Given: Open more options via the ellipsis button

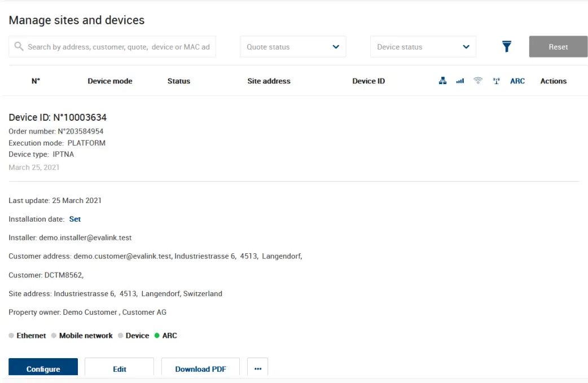Looking at the screenshot, I should pyautogui.click(x=258, y=368).
